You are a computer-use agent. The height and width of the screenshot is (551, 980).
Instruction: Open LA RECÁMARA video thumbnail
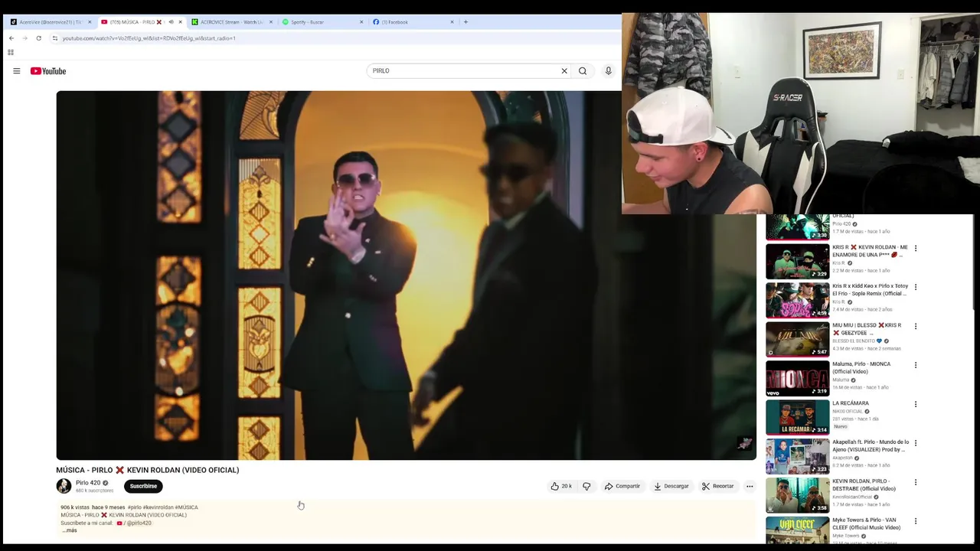coord(797,417)
